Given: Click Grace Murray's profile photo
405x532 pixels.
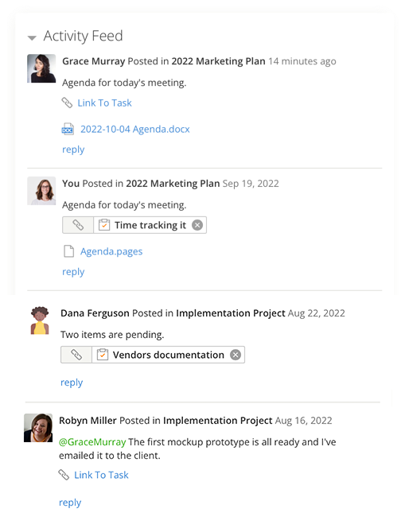Looking at the screenshot, I should click(41, 68).
